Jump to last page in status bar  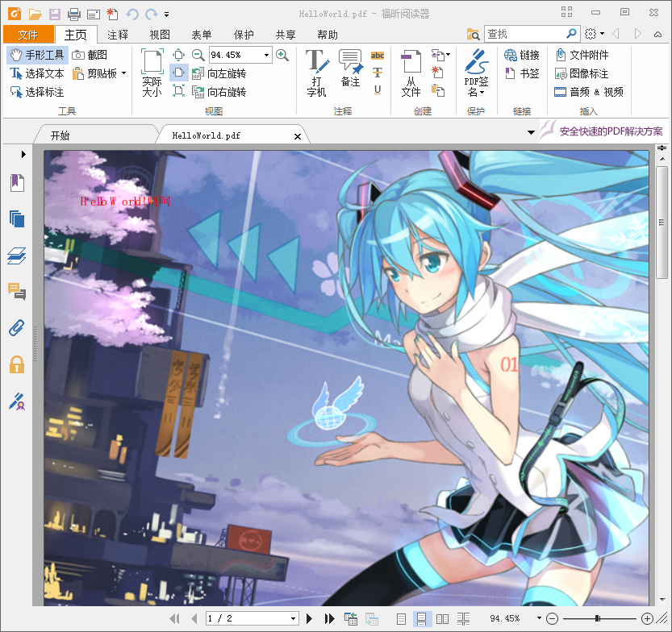coord(329,618)
